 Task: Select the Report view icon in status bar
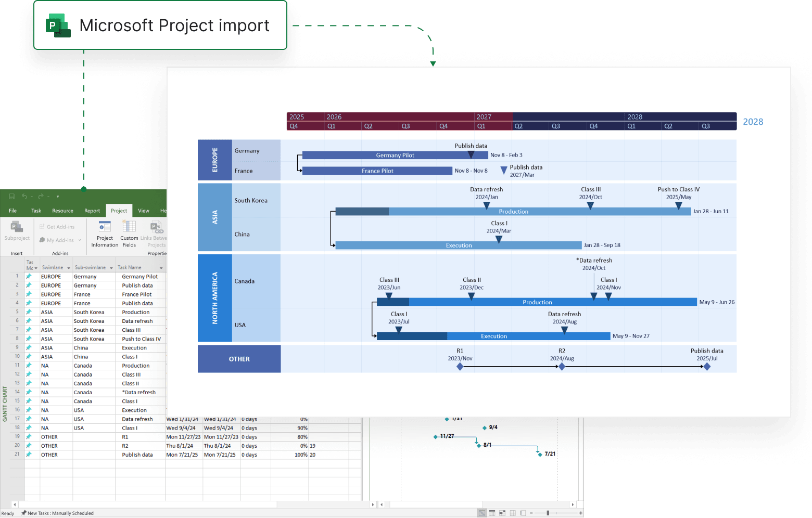coord(523,513)
